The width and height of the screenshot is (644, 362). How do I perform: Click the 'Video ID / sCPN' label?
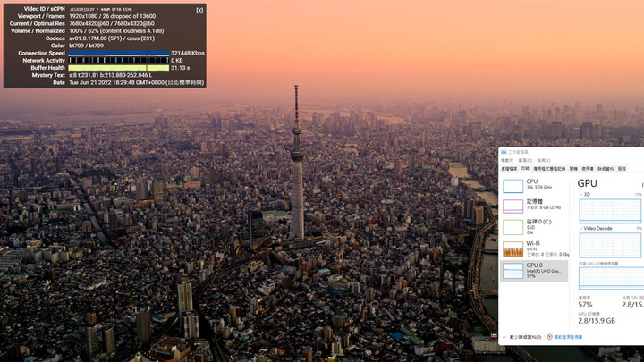pos(45,9)
